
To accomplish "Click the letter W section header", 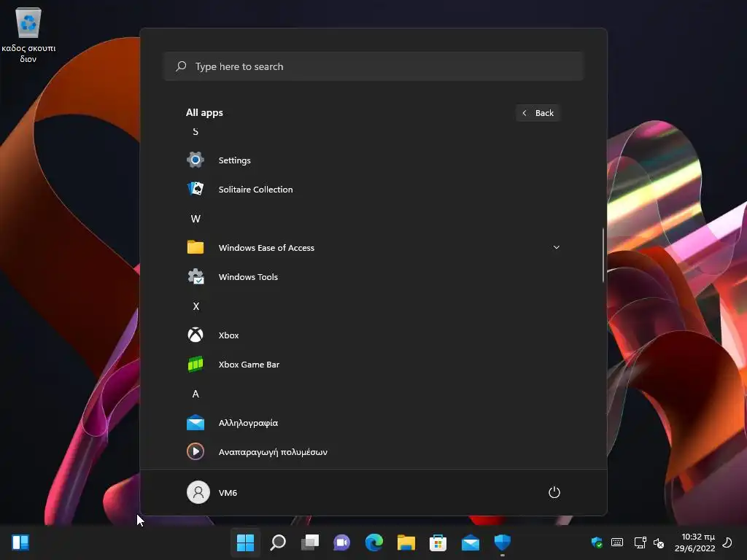I will (x=196, y=219).
